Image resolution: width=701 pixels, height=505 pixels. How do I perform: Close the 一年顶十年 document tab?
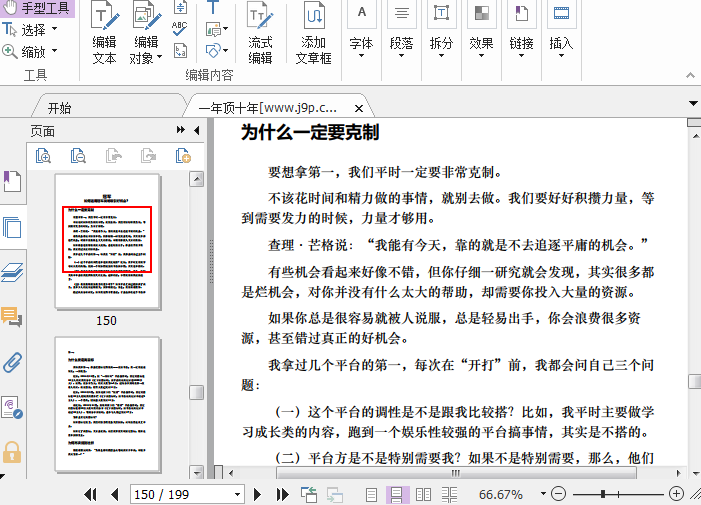tap(360, 108)
